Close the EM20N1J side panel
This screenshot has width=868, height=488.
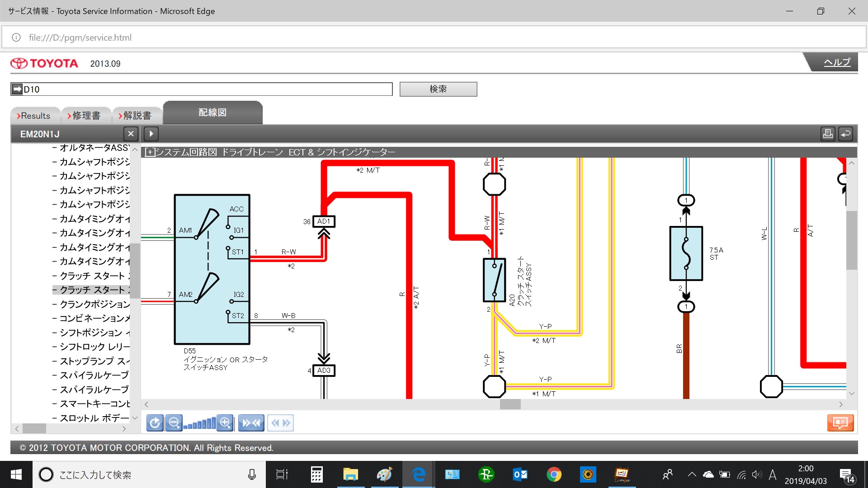pos(131,134)
